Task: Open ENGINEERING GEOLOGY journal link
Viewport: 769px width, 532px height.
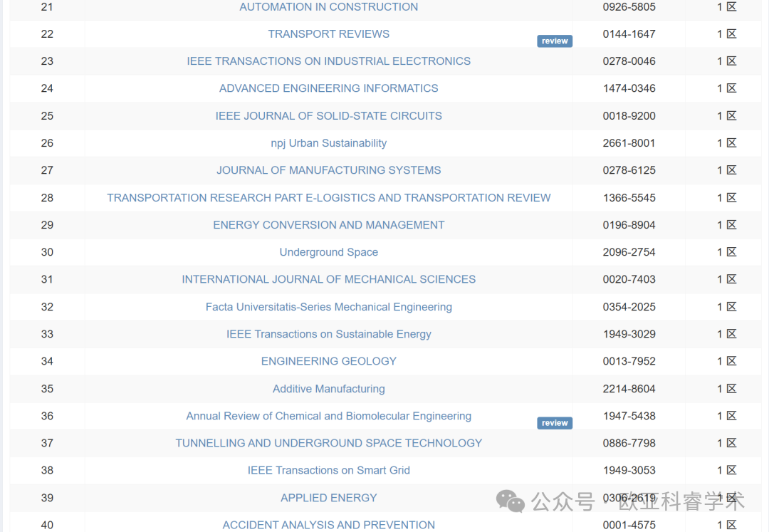Action: pyautogui.click(x=328, y=361)
